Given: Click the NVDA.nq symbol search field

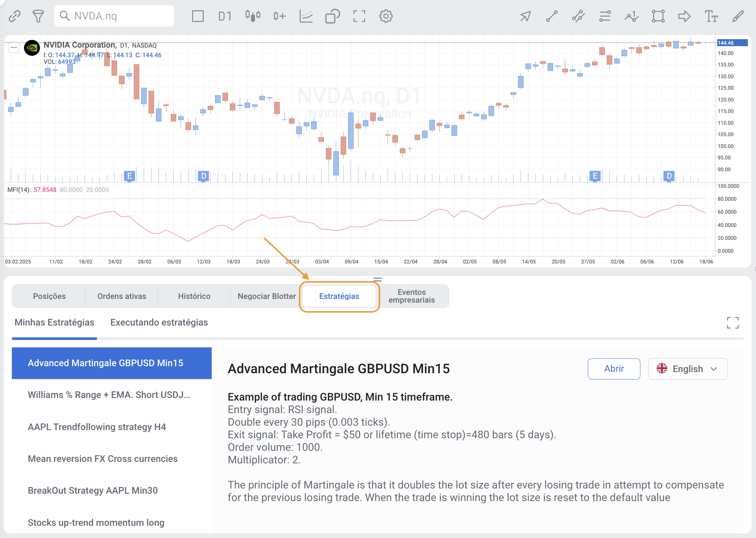Looking at the screenshot, I should click(114, 16).
